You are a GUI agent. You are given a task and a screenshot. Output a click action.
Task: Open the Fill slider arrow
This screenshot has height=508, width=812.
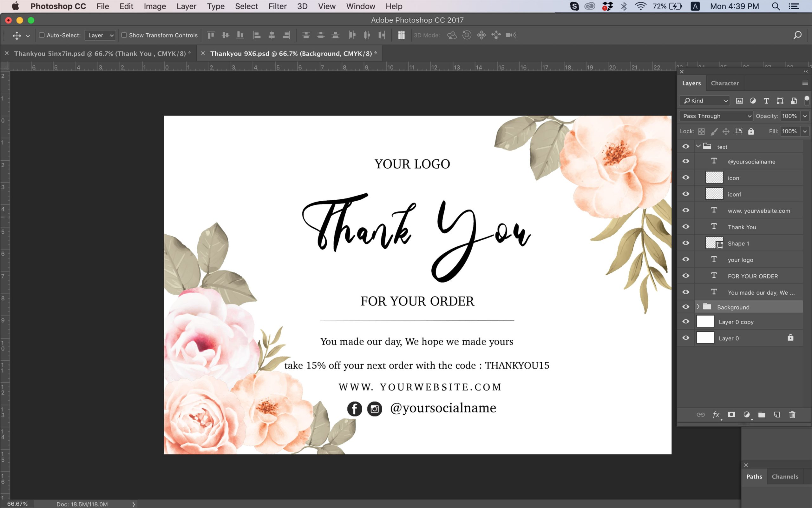805,131
